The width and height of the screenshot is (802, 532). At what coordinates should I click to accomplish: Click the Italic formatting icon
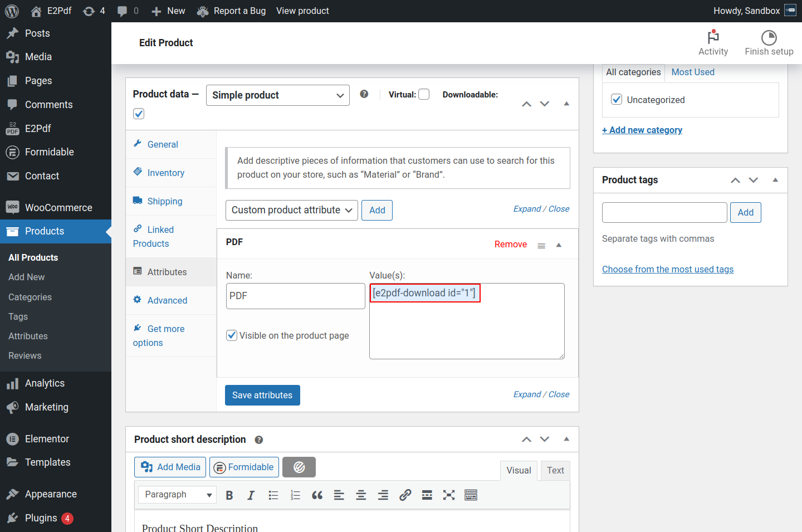251,495
